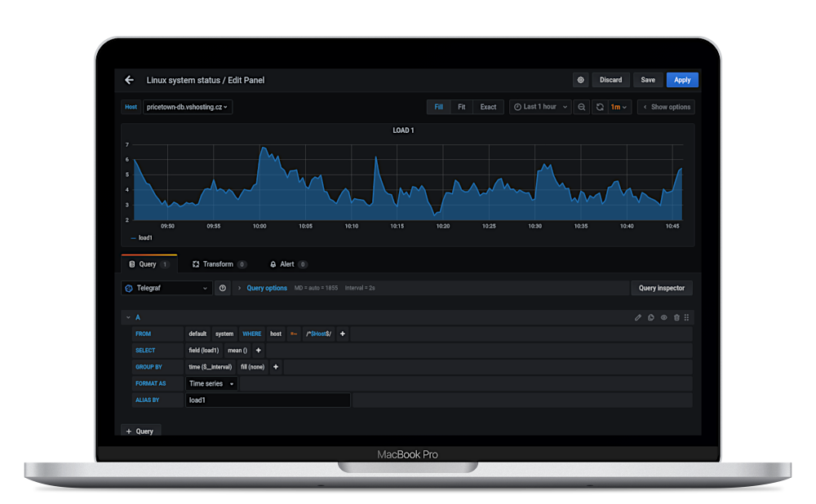
Task: Go back using the left arrow icon
Action: 129,80
